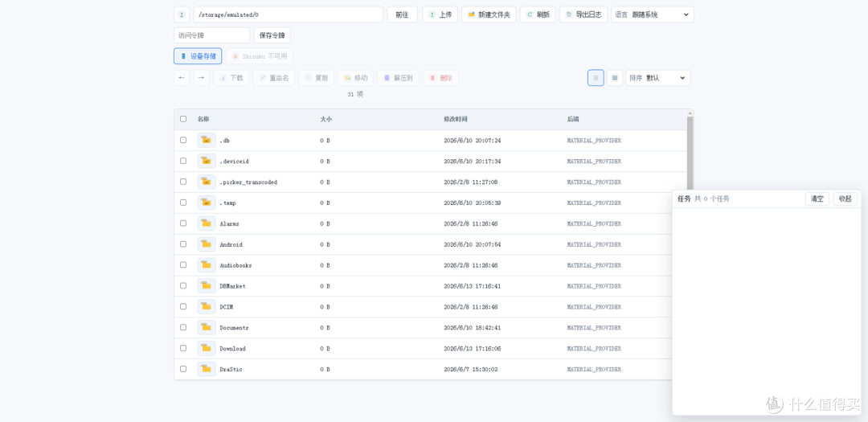This screenshot has height=422, width=868.
Task: Click the Alarms folder icon
Action: click(207, 223)
